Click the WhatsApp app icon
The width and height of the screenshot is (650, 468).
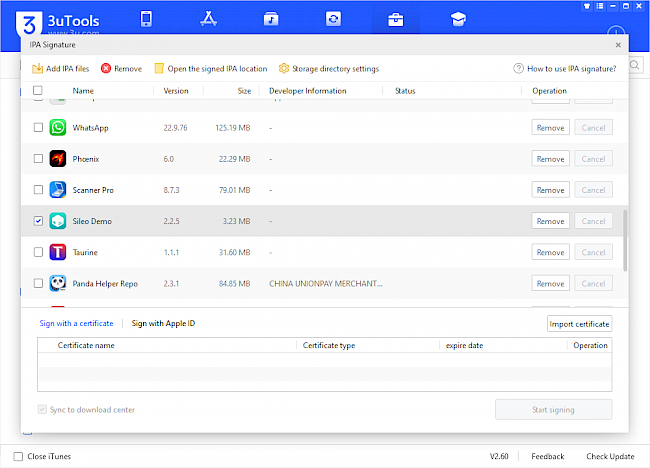(x=58, y=127)
